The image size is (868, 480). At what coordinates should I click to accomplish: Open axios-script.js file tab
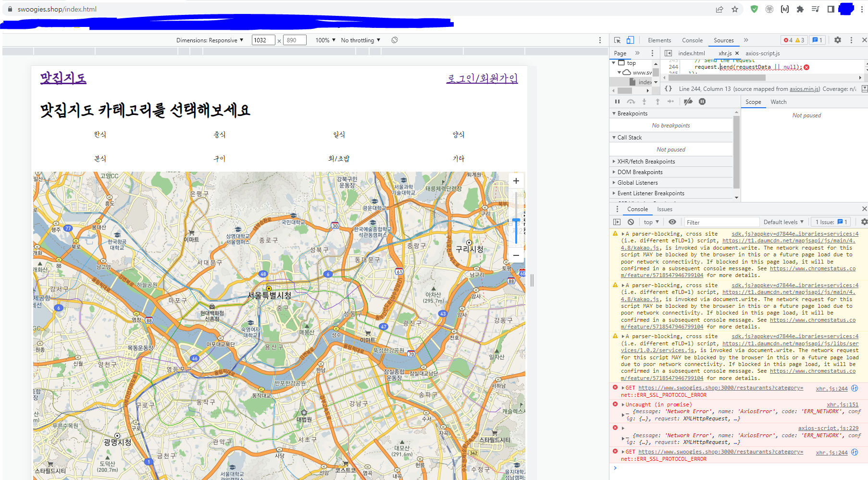point(762,53)
